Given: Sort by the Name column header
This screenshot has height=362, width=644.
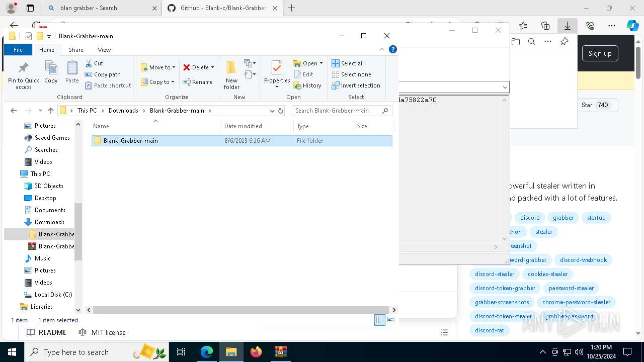Looking at the screenshot, I should pos(156,126).
